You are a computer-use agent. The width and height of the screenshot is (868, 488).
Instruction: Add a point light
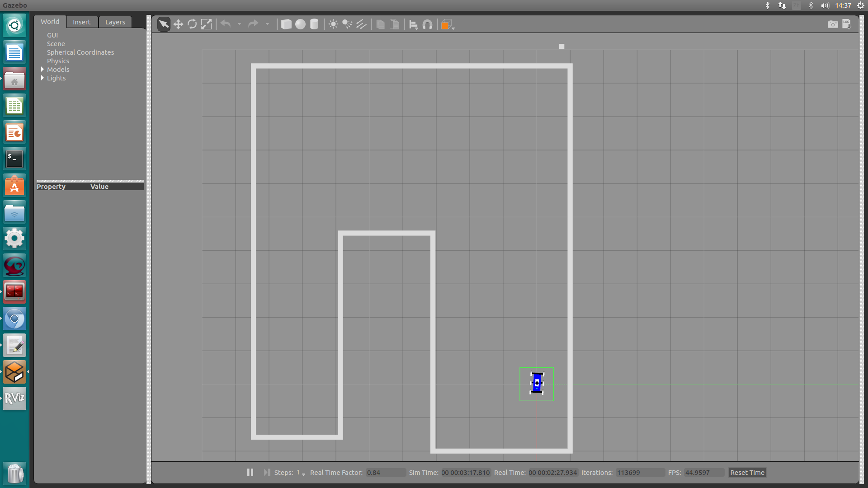pos(333,24)
